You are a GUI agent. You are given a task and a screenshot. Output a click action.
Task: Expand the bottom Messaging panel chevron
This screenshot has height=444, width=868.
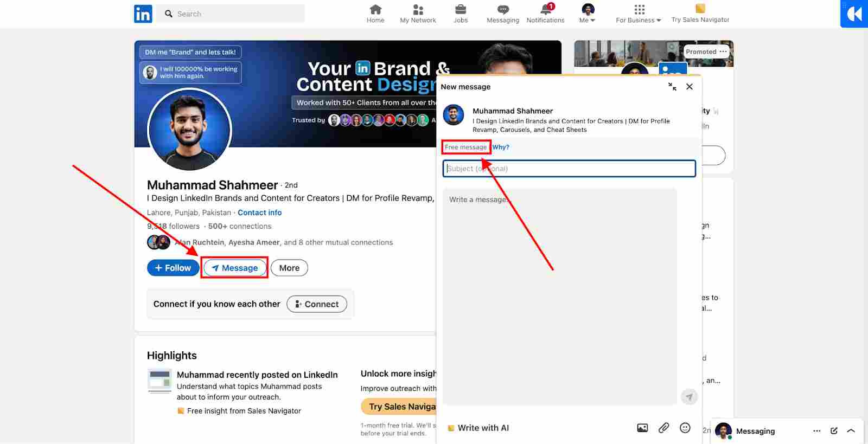coord(851,431)
